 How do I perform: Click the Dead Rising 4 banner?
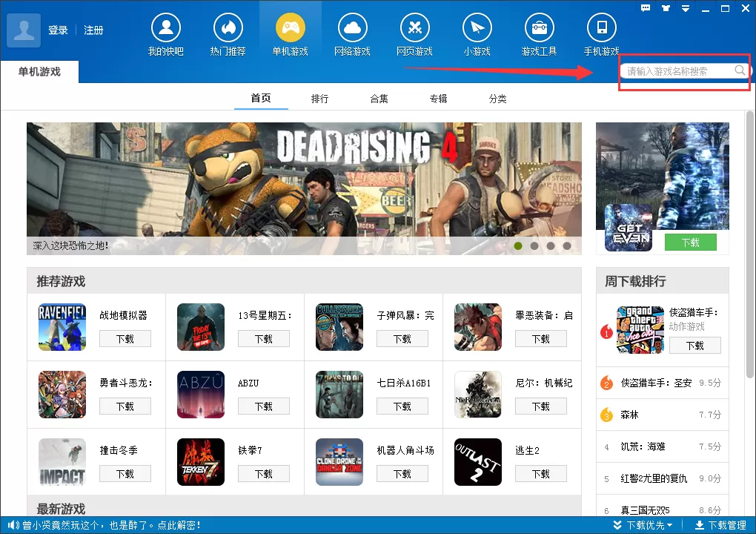point(304,188)
